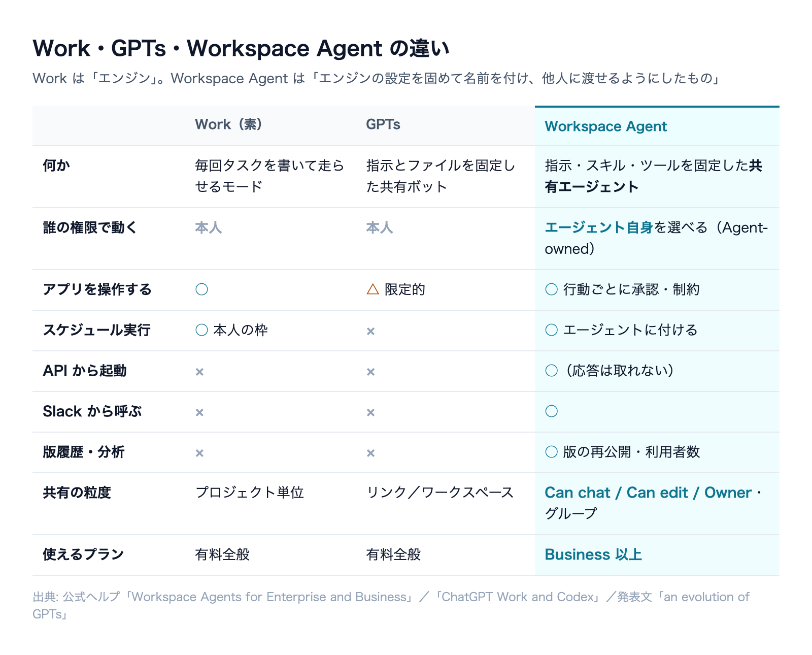Image resolution: width=812 pixels, height=655 pixels.
Task: Click the row label 誰の権限で動く
Action: (x=90, y=227)
